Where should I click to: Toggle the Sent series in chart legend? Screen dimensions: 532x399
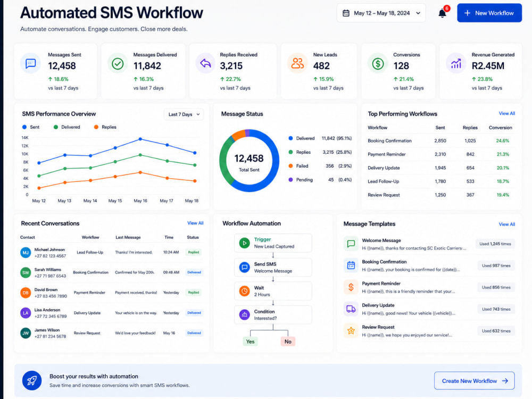[31, 127]
